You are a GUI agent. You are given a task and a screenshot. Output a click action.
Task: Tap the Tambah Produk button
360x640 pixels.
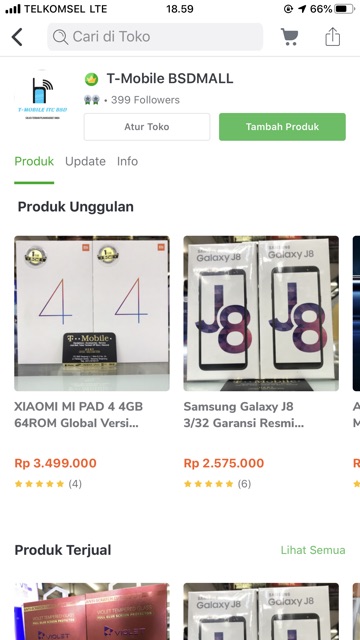click(282, 127)
